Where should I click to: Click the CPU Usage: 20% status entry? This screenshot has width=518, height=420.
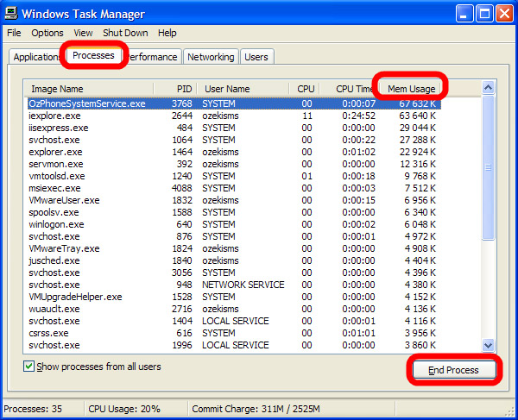coord(124,409)
